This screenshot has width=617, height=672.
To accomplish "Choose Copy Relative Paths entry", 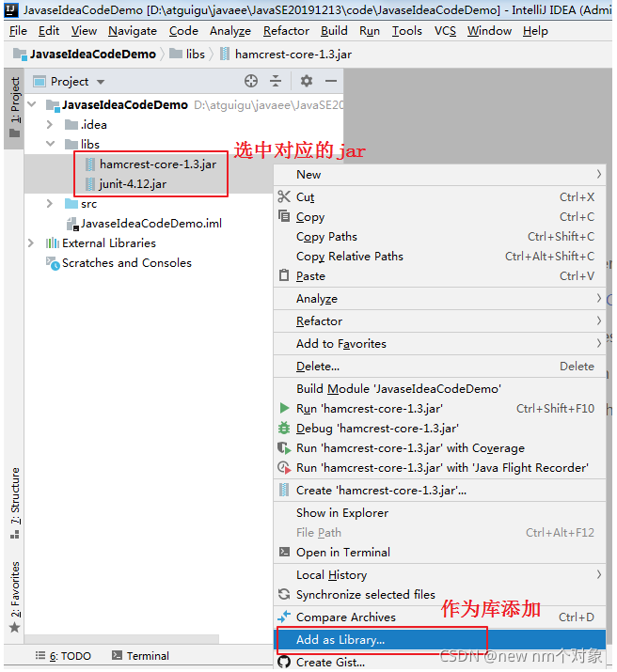I will click(439, 256).
